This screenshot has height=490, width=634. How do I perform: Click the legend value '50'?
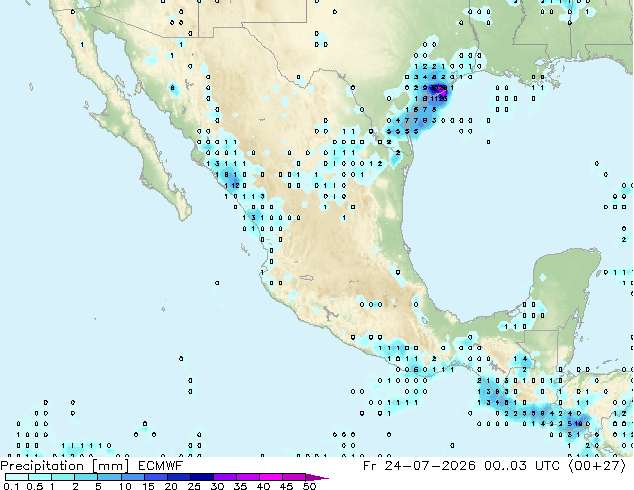pyautogui.click(x=309, y=486)
